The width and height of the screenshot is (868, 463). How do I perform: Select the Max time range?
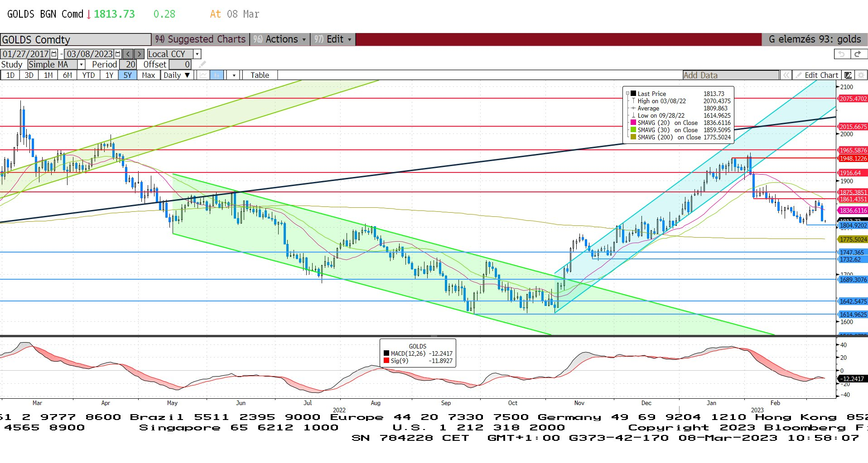tap(148, 75)
